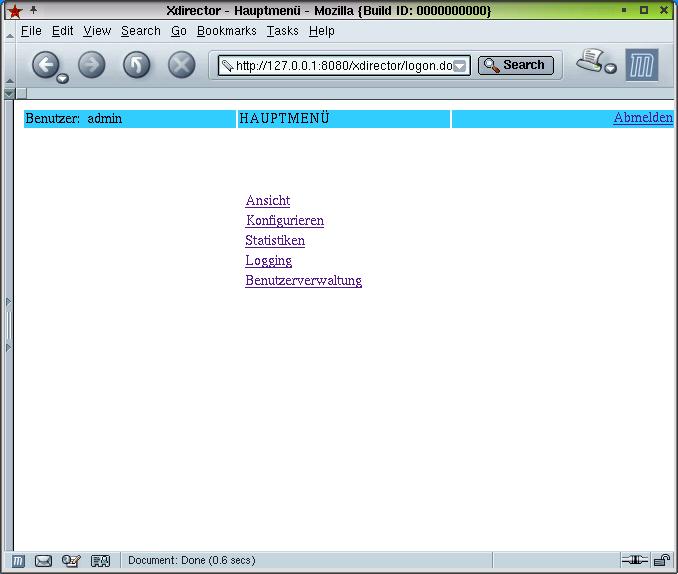Click the Abmelden logout link
The image size is (678, 574).
pyautogui.click(x=643, y=118)
